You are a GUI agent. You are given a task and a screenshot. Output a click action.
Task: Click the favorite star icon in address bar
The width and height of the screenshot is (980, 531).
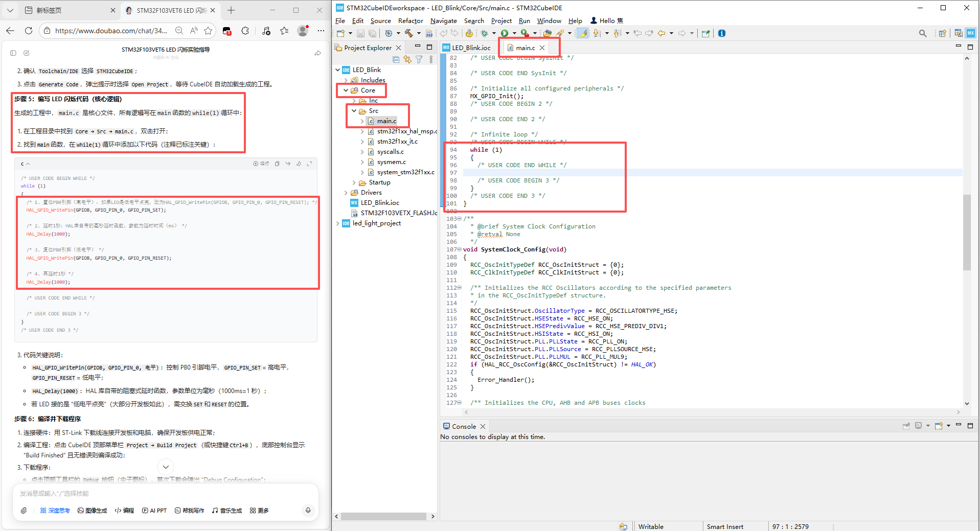pos(208,31)
